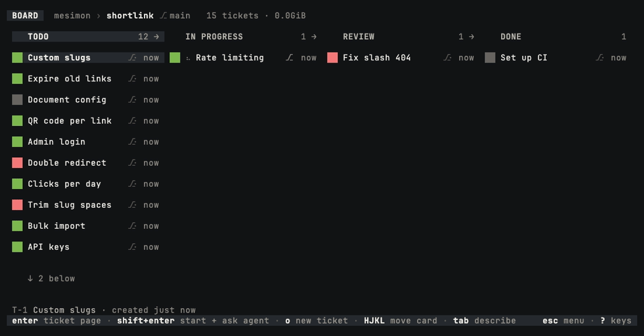Click the branch icon on Custom slugs row
Screen dimensions: 644x336
132,58
